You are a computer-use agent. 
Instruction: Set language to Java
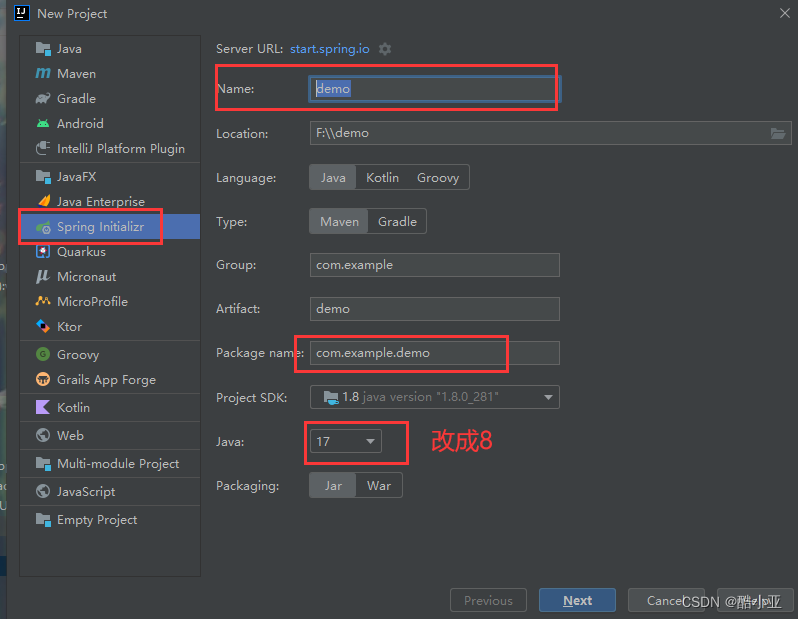[x=333, y=178]
